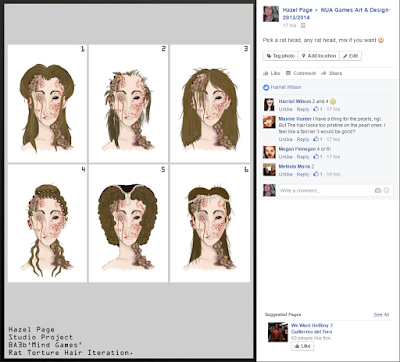Click the Add location button
Viewport: 400px width, 362px height.
tap(319, 56)
